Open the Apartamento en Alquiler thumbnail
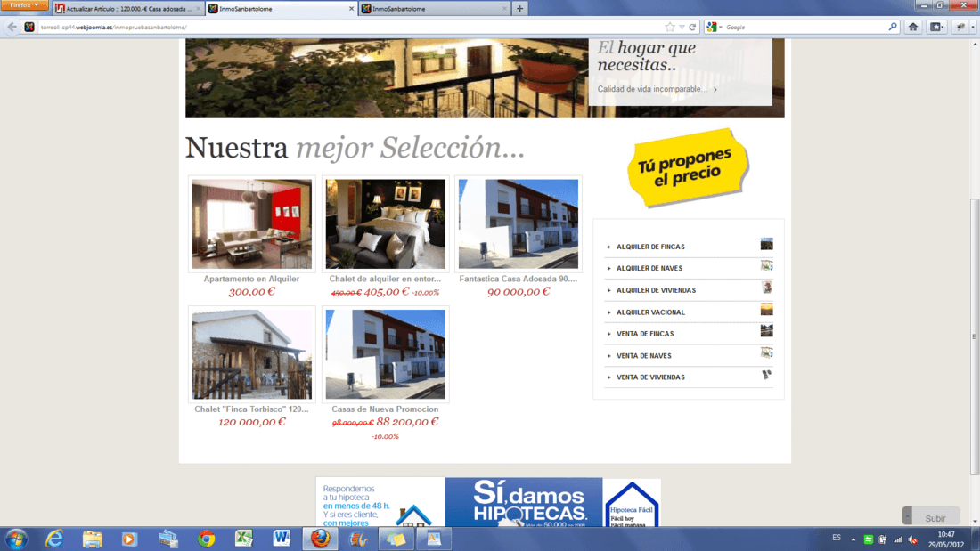980x551 pixels. [252, 224]
